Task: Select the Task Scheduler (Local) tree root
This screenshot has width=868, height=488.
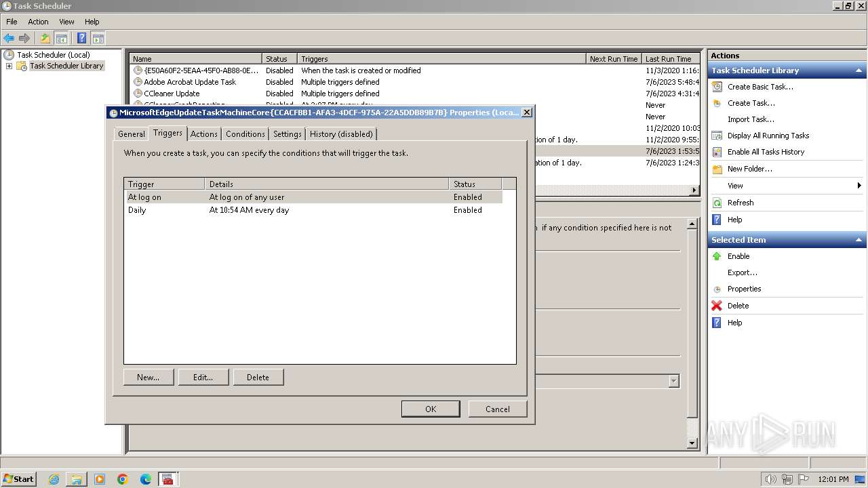Action: tap(54, 55)
